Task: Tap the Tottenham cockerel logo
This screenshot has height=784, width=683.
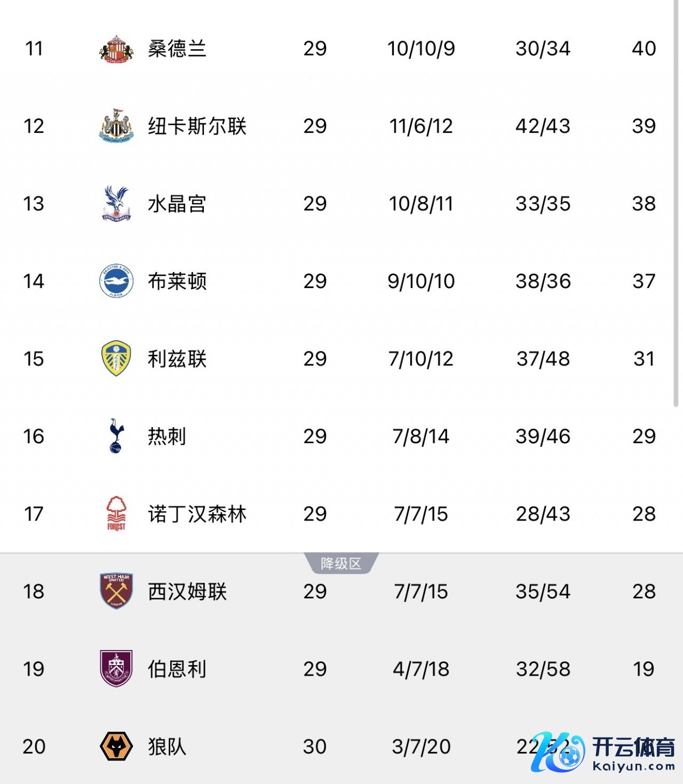Action: (116, 436)
